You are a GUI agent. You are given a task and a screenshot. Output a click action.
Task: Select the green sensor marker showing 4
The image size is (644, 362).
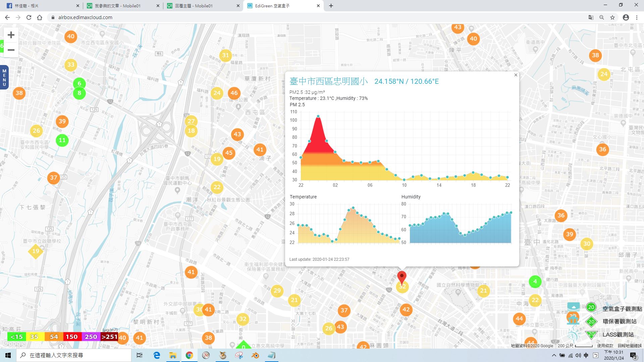pos(535,282)
